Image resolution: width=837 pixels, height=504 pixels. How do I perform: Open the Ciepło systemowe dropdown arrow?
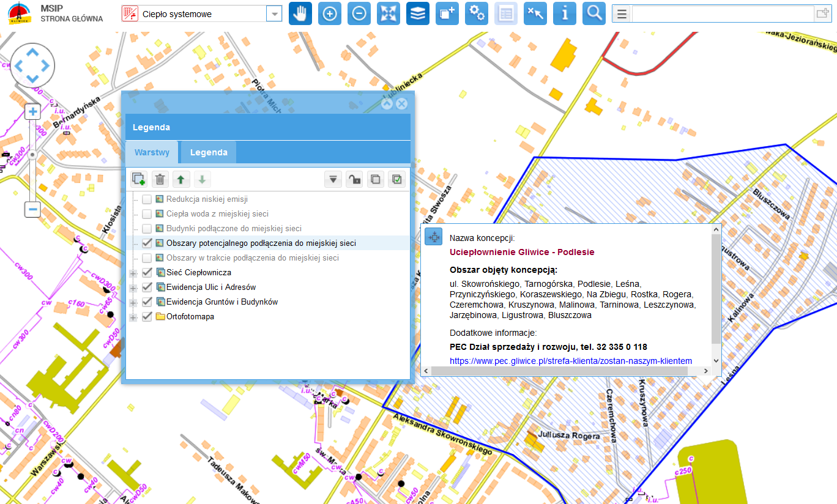click(274, 13)
